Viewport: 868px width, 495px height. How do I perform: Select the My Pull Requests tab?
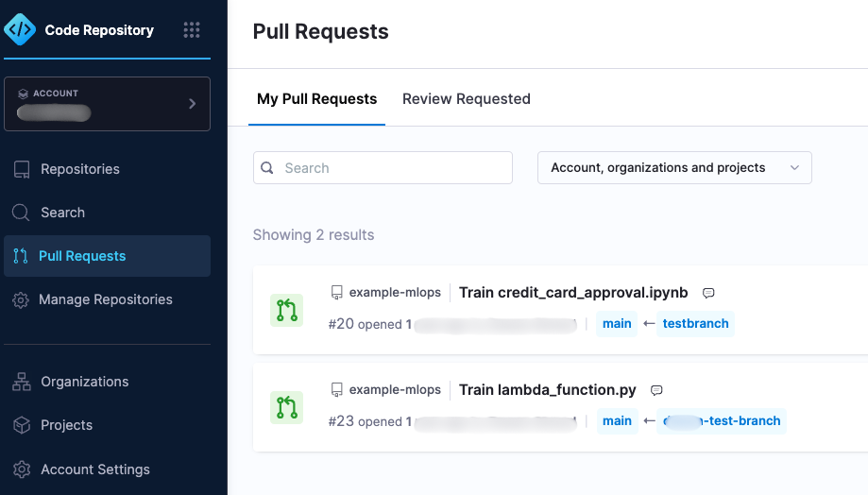pyautogui.click(x=316, y=99)
